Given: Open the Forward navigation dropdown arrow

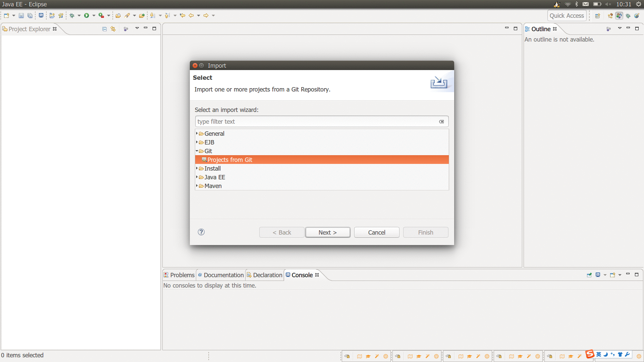Looking at the screenshot, I should tap(213, 15).
